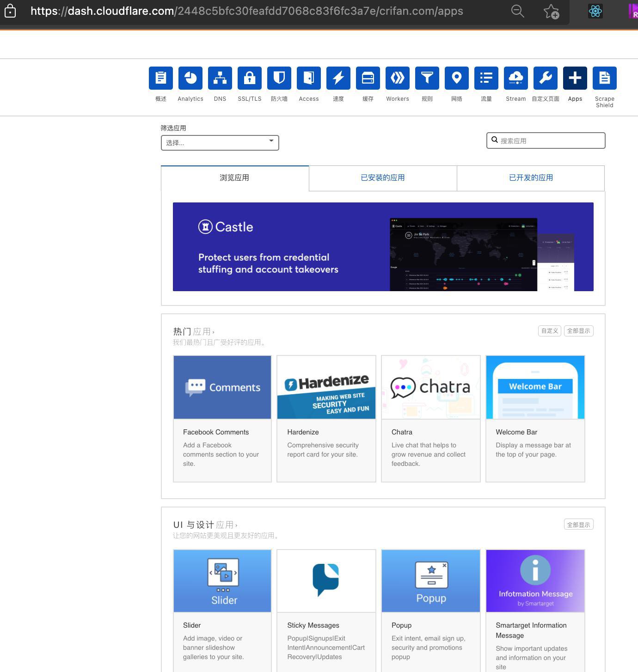The width and height of the screenshot is (638, 672).
Task: Open the Castle featured app banner
Action: click(x=383, y=247)
